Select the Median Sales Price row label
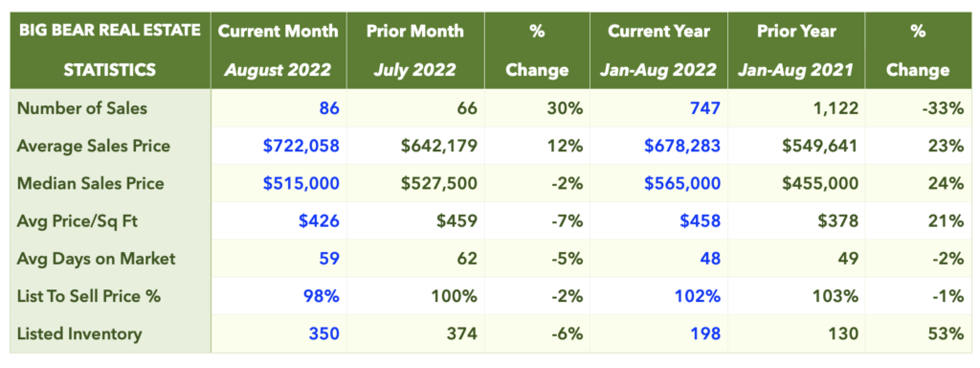The width and height of the screenshot is (980, 368). pos(90,183)
